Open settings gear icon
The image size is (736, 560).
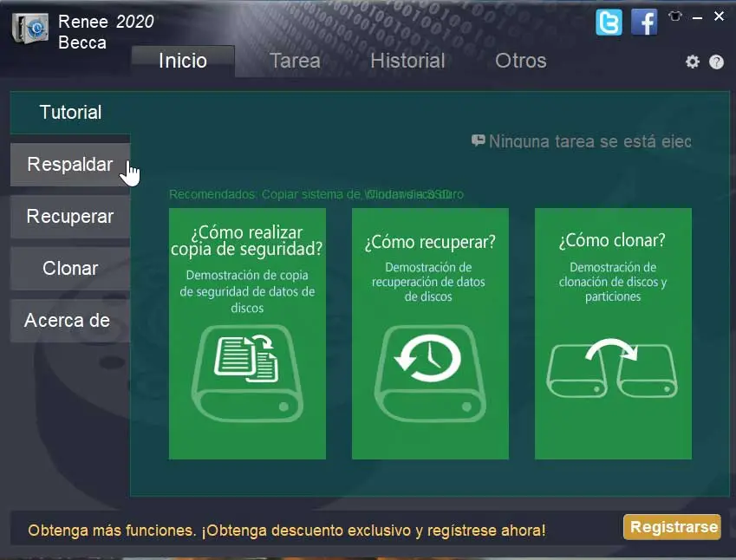(x=693, y=62)
